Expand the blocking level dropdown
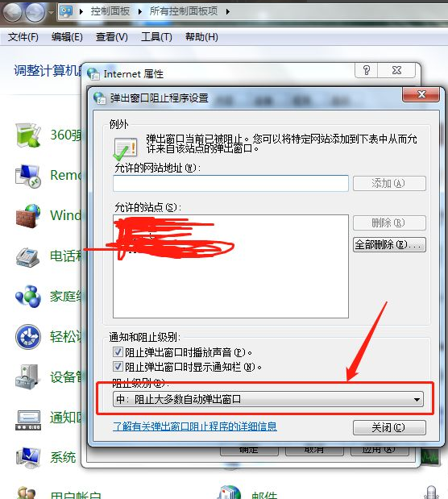 coord(268,399)
